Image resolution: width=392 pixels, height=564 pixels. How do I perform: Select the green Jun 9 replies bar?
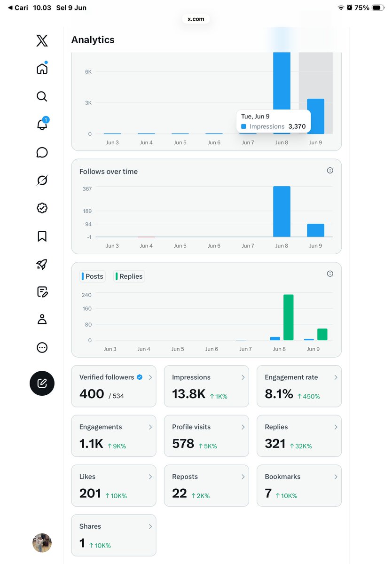point(322,334)
